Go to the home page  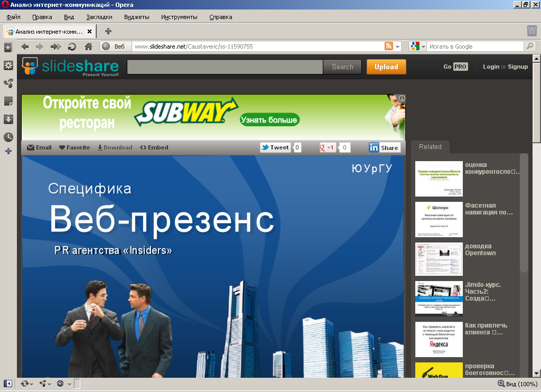[88, 46]
